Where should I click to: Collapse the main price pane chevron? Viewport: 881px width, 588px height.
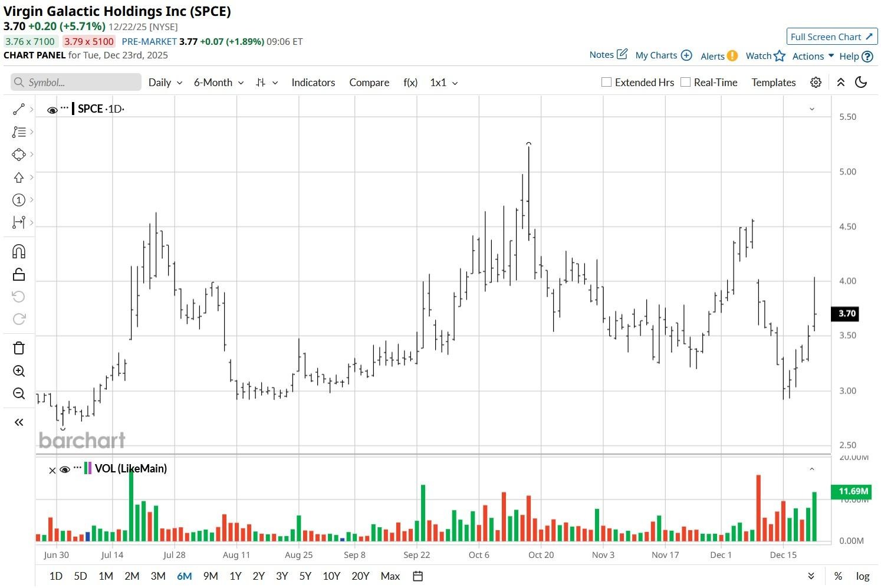(812, 109)
